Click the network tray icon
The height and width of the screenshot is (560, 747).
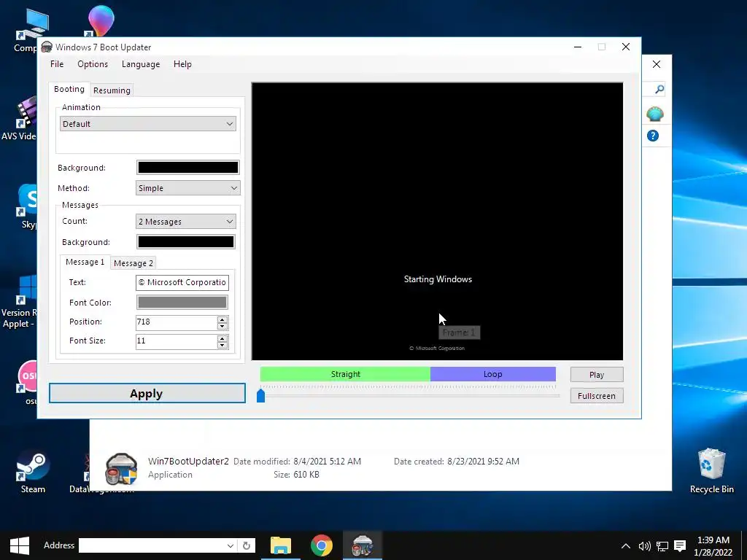[662, 546]
